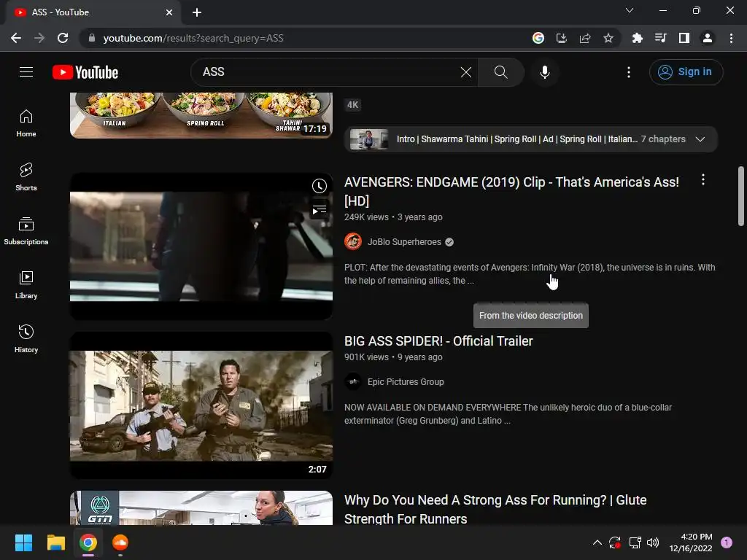Play the Big Ass Spider trailer thumbnail
Image resolution: width=747 pixels, height=560 pixels.
[201, 405]
